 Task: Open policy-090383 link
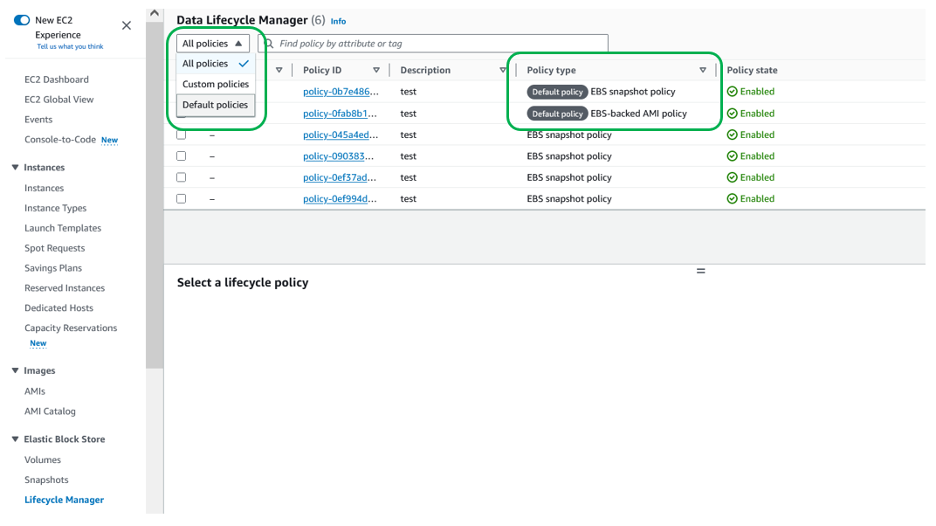[338, 156]
